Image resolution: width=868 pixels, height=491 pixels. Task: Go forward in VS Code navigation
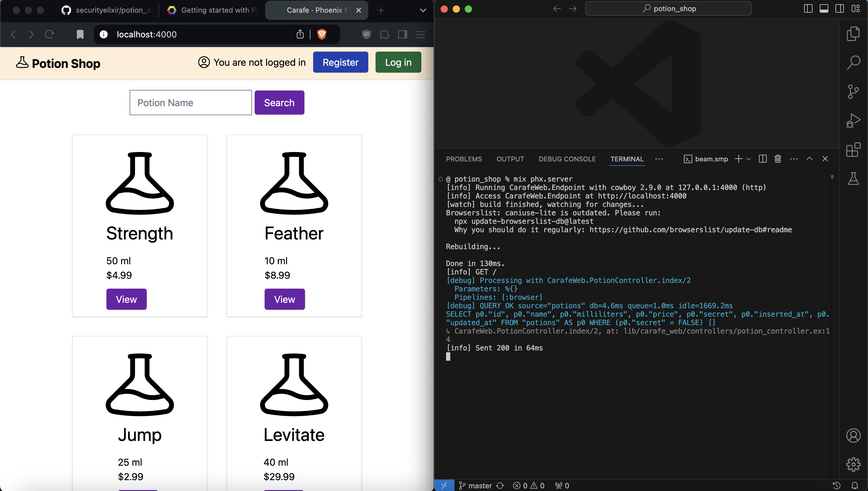click(573, 9)
